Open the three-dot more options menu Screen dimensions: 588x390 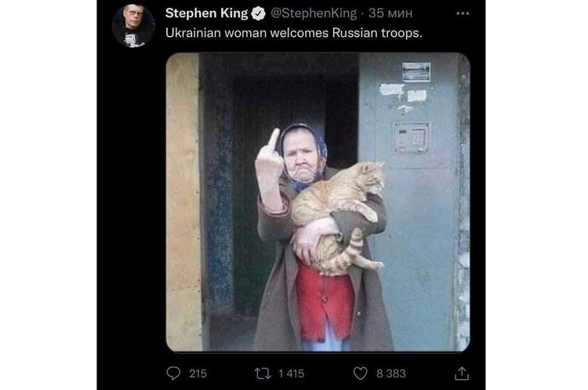pos(463,13)
